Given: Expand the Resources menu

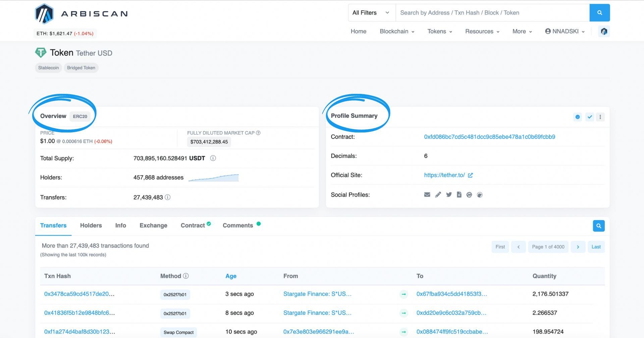Looking at the screenshot, I should [482, 31].
